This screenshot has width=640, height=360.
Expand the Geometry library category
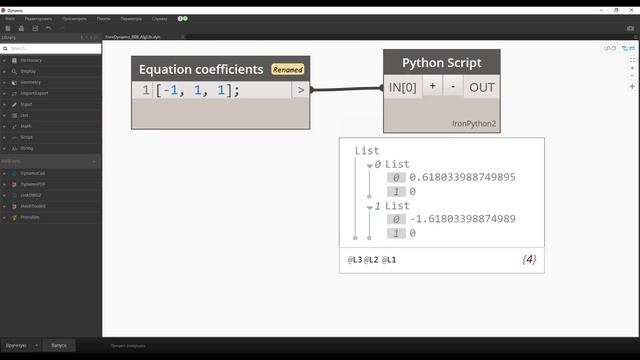point(4,82)
